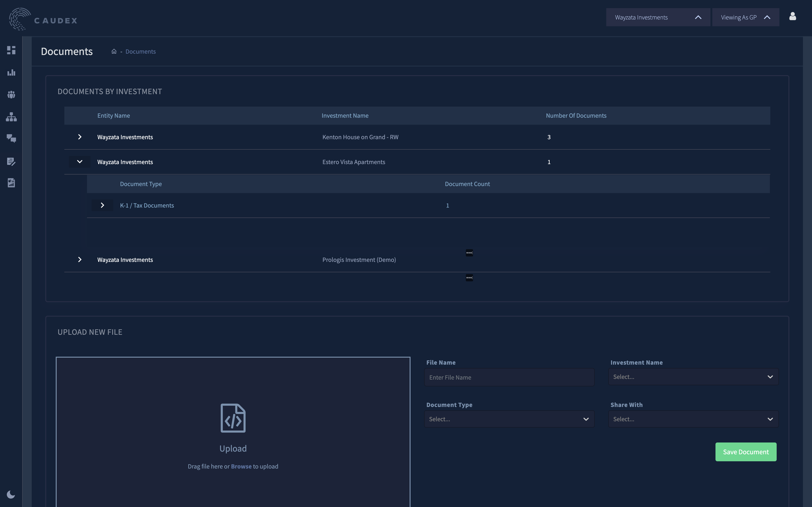
Task: Click the Enter File Name input field
Action: 509,377
